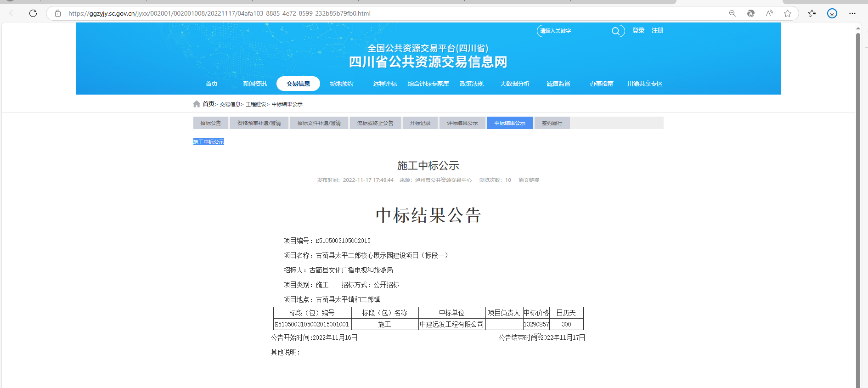Click the keyword search input field
The width and height of the screenshot is (868, 388).
point(574,31)
